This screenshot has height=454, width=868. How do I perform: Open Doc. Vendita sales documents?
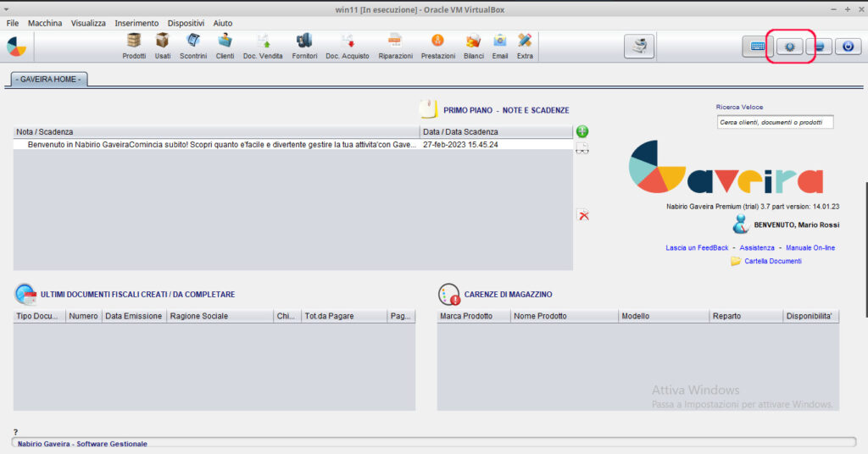tap(263, 46)
